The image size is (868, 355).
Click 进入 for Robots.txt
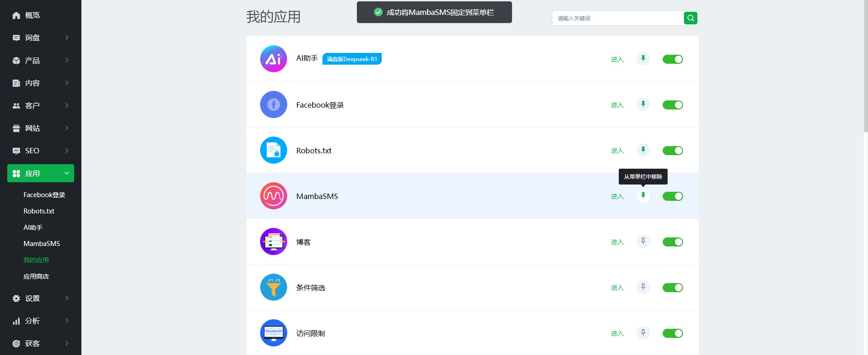tap(617, 151)
